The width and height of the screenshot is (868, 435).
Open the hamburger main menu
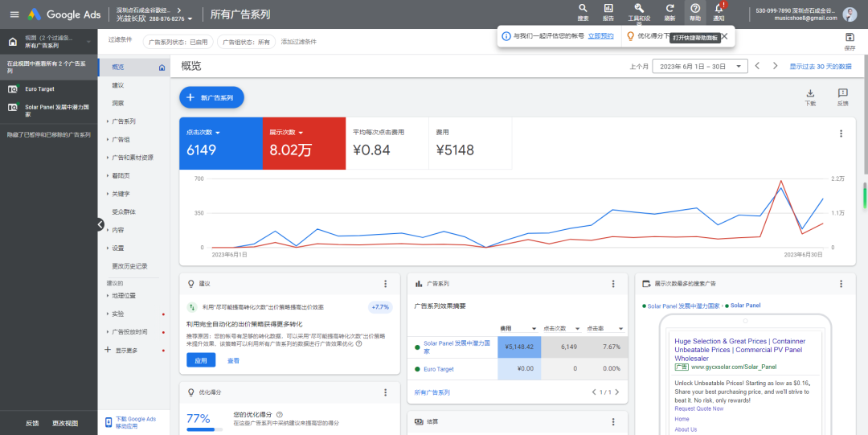14,14
